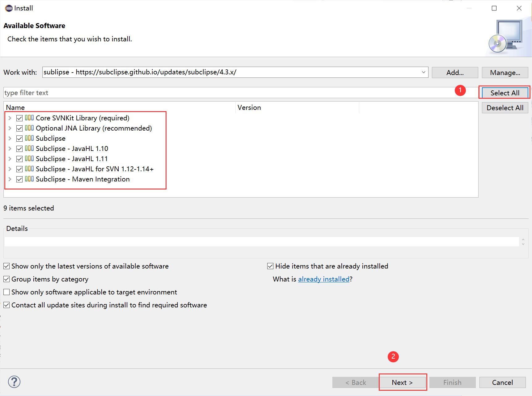
Task: Open the already installed link
Action: pos(323,279)
